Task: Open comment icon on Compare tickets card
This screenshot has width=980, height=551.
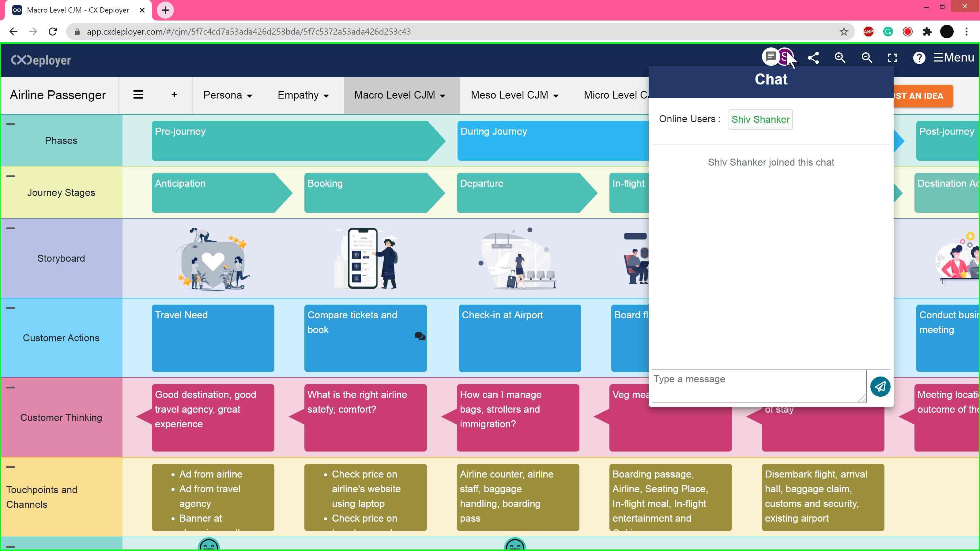Action: click(x=420, y=336)
